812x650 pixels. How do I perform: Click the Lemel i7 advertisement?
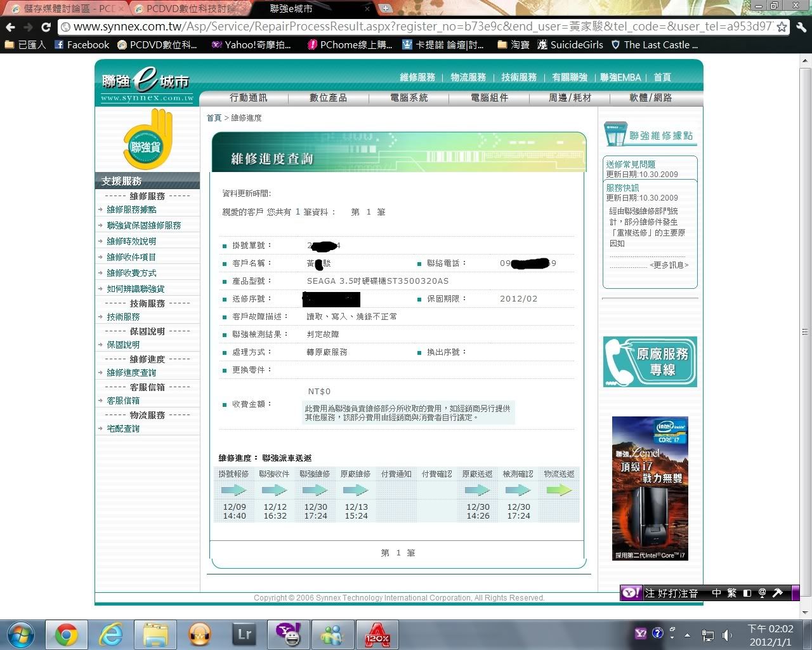[650, 489]
